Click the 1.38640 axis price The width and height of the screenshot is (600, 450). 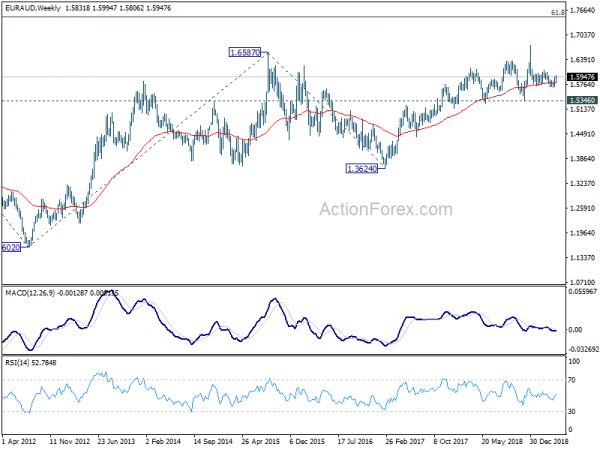click(x=583, y=159)
